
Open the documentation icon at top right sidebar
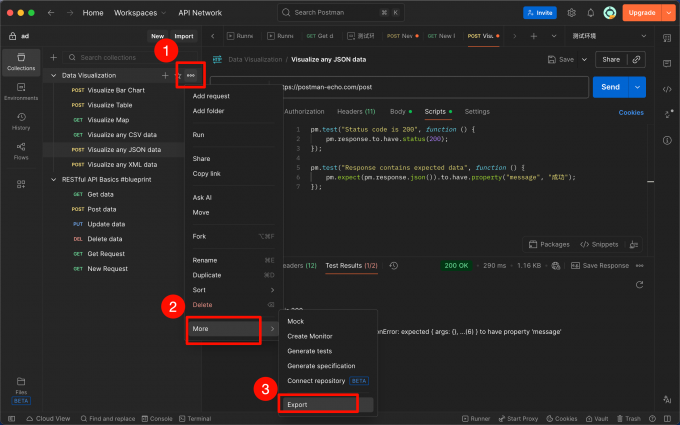pos(667,38)
